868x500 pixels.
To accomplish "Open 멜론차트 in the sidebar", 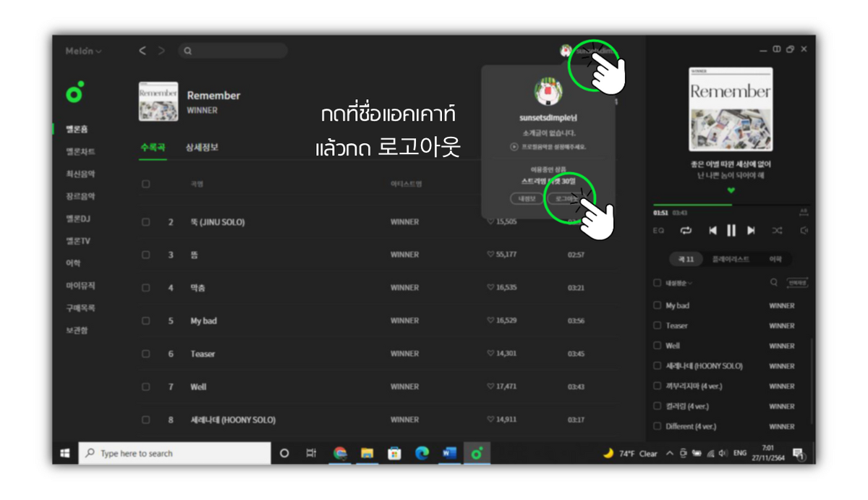I will coord(80,151).
